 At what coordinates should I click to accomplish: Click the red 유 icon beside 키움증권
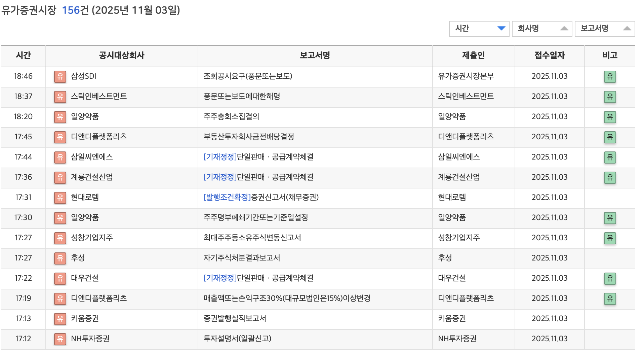[x=60, y=319]
